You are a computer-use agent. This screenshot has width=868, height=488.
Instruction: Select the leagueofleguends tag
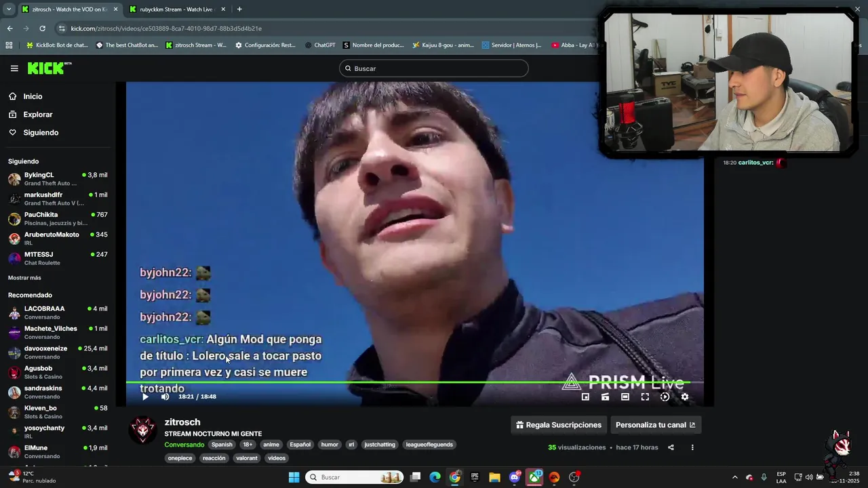[429, 445]
